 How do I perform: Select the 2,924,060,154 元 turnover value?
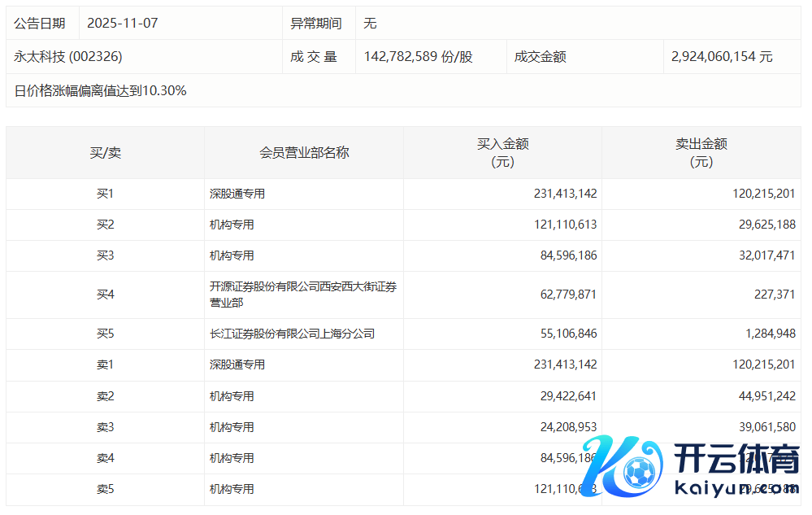pos(722,57)
